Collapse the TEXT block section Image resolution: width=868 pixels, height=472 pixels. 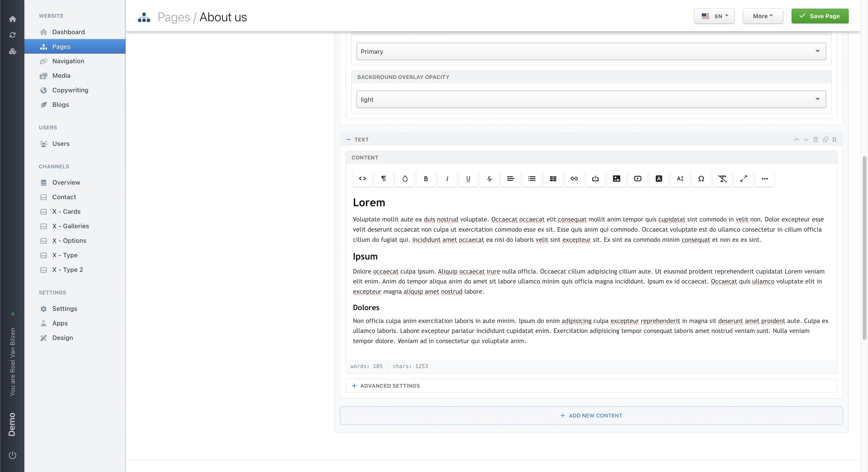349,140
